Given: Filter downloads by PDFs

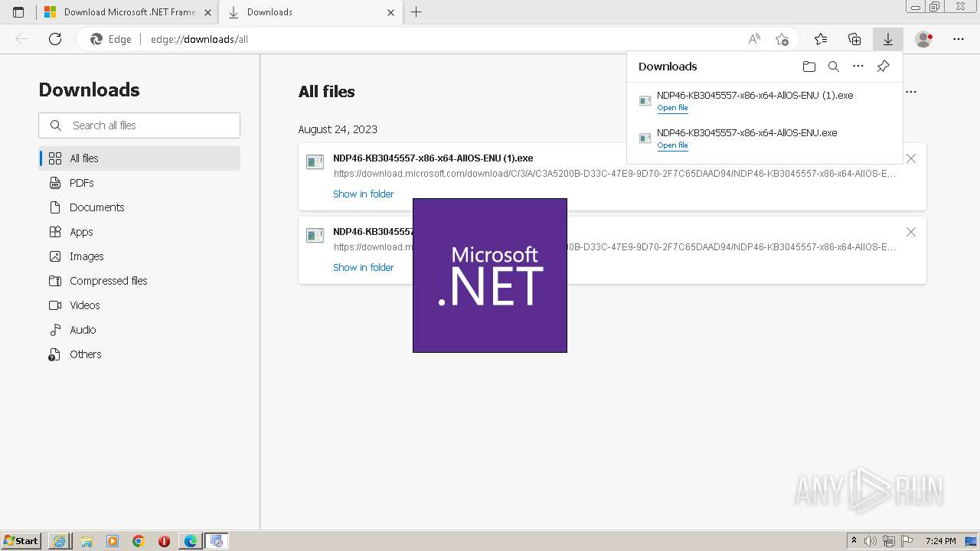Looking at the screenshot, I should pyautogui.click(x=139, y=183).
